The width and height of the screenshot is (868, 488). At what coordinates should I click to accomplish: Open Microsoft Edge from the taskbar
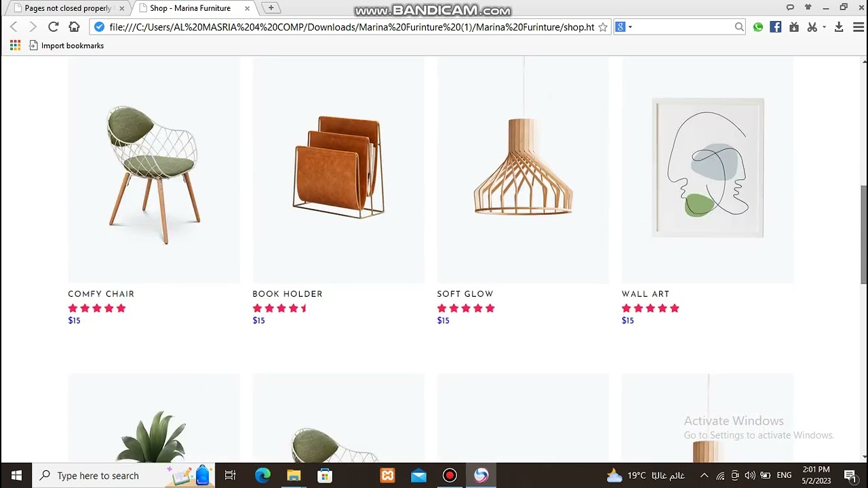coord(262,475)
